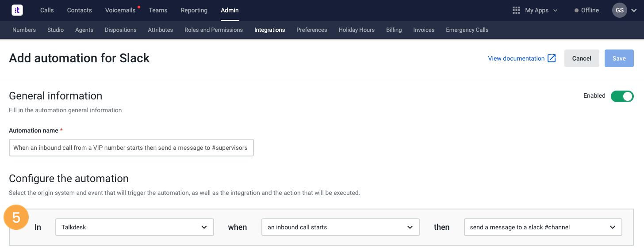Select the Integrations admin section
This screenshot has width=644, height=251.
point(270,30)
